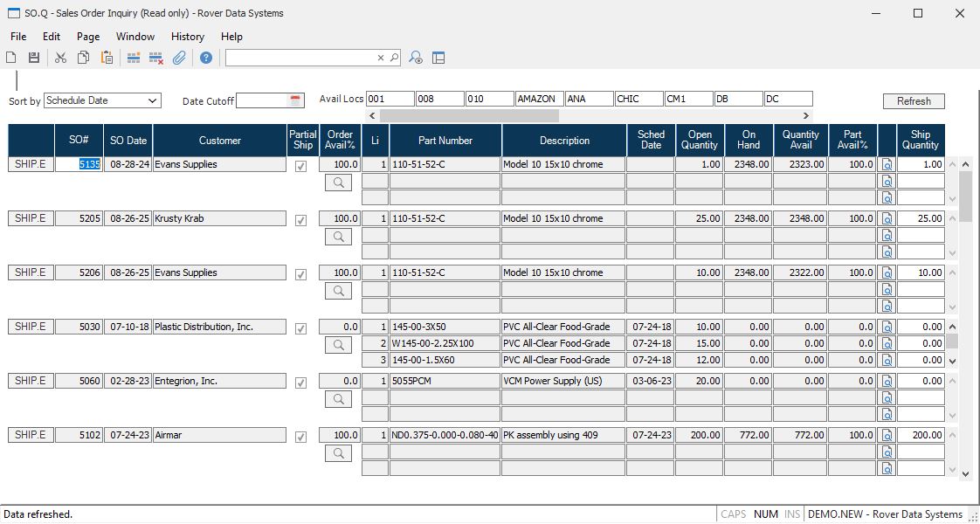
Task: Open the Window menu
Action: click(135, 37)
